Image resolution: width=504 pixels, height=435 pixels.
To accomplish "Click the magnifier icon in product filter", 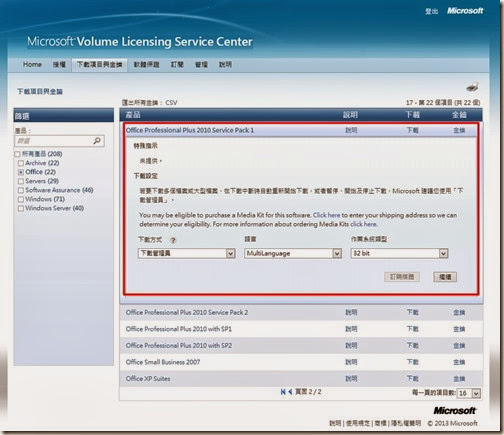I will coord(97,141).
